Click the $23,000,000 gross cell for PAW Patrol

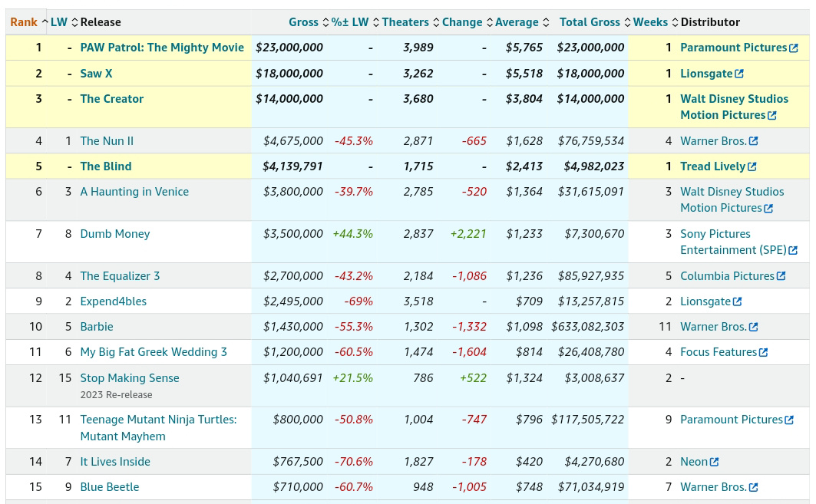[x=289, y=48]
